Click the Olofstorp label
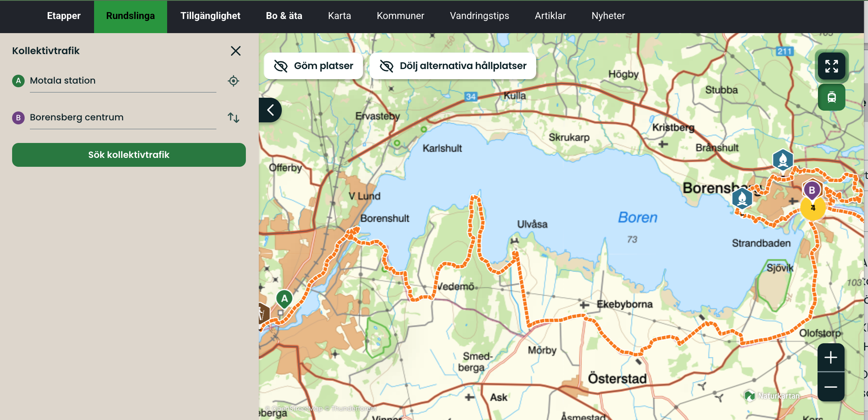The height and width of the screenshot is (420, 868). pyautogui.click(x=820, y=333)
